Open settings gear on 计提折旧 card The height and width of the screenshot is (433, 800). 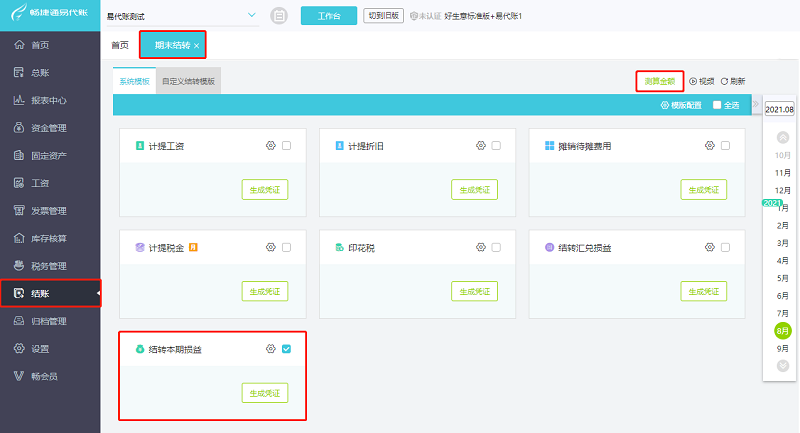(x=481, y=146)
